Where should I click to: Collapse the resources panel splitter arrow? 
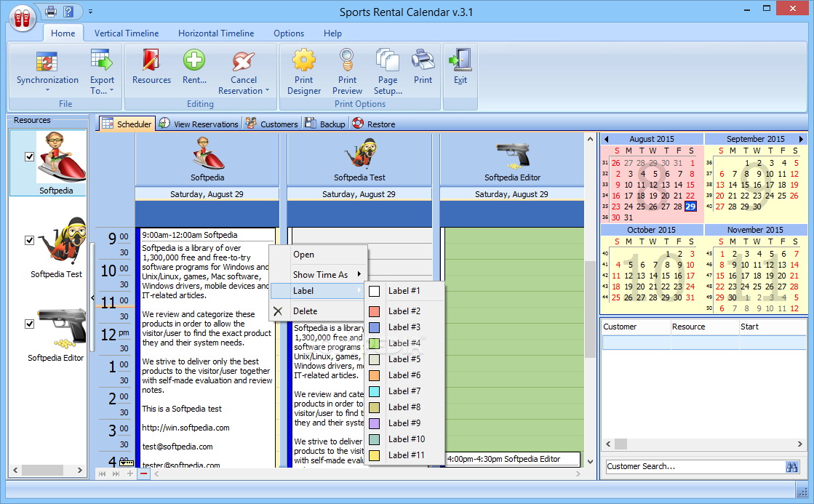(x=92, y=298)
